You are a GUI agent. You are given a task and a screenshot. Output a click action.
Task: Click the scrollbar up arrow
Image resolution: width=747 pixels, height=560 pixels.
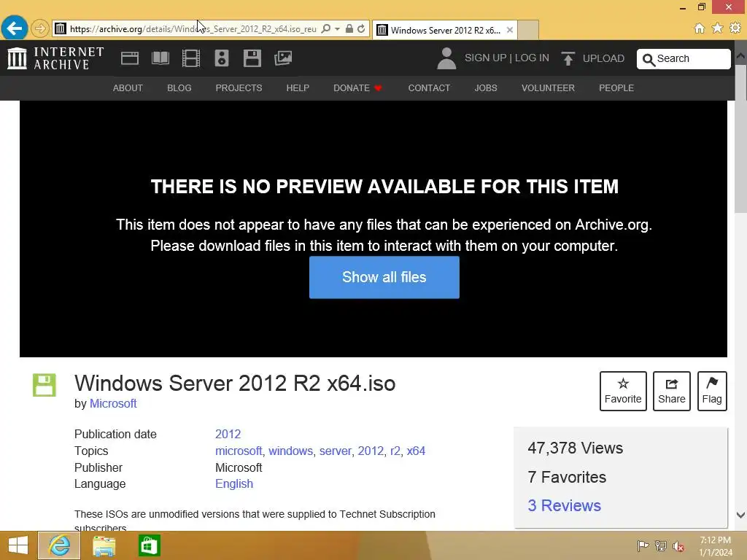coord(741,55)
